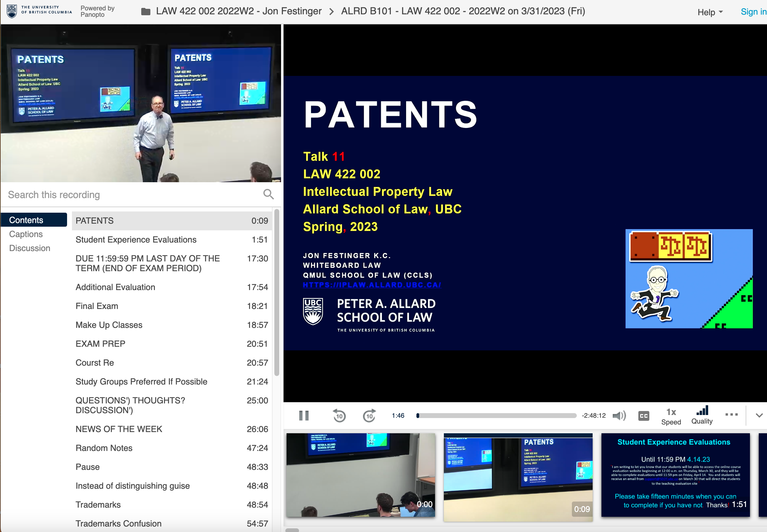Jump to Trademarks at 48:54
Viewport: 767px width, 532px height.
click(x=172, y=505)
